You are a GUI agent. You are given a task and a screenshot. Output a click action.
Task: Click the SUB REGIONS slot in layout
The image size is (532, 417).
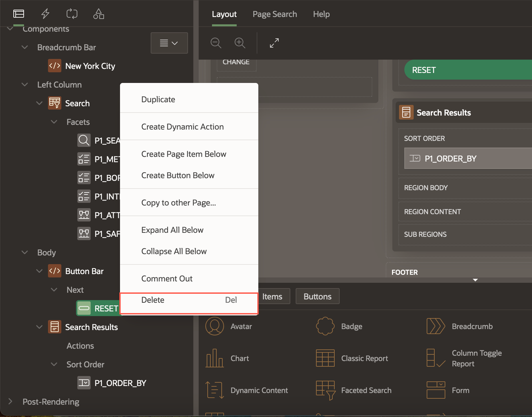pyautogui.click(x=465, y=234)
